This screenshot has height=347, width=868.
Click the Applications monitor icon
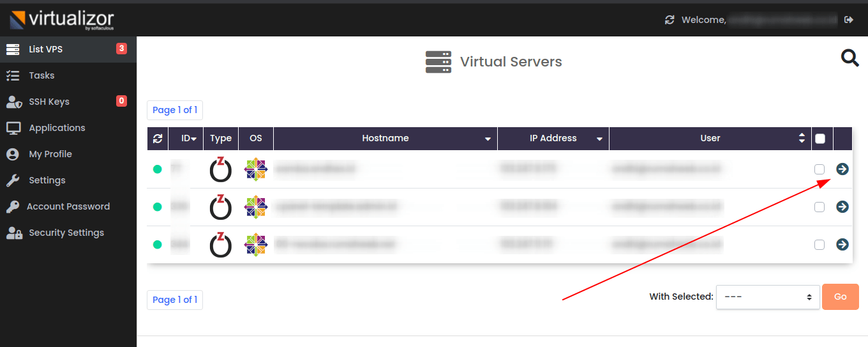pos(13,128)
